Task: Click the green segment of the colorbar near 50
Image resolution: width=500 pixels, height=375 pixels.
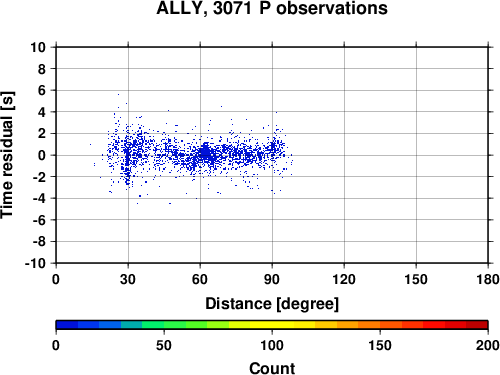Action: (x=164, y=325)
